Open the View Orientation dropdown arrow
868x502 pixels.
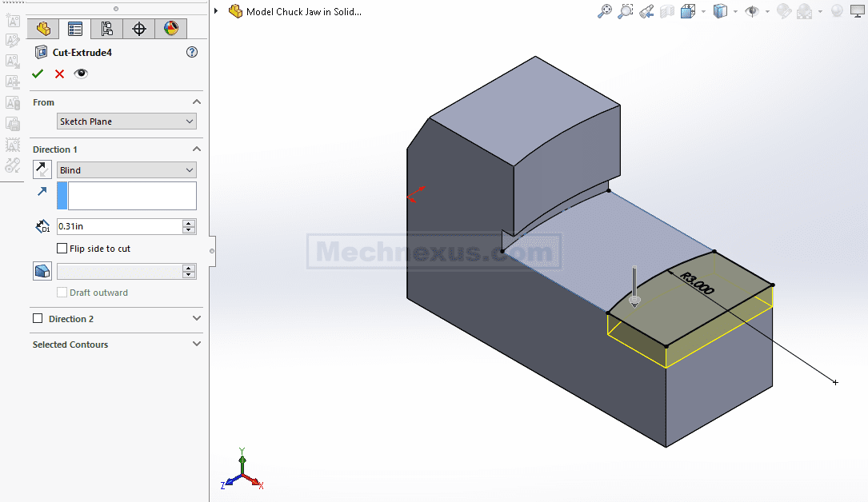point(703,11)
